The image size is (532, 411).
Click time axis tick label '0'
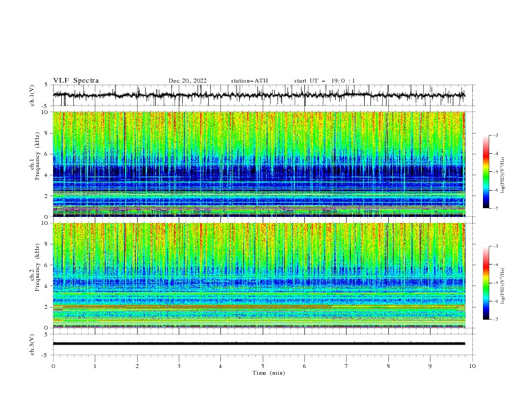point(53,366)
